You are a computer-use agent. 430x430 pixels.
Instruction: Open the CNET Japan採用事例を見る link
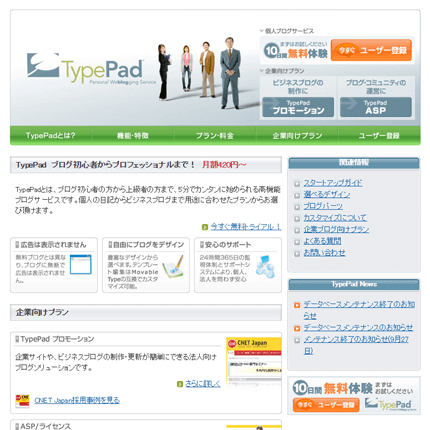[x=77, y=400]
